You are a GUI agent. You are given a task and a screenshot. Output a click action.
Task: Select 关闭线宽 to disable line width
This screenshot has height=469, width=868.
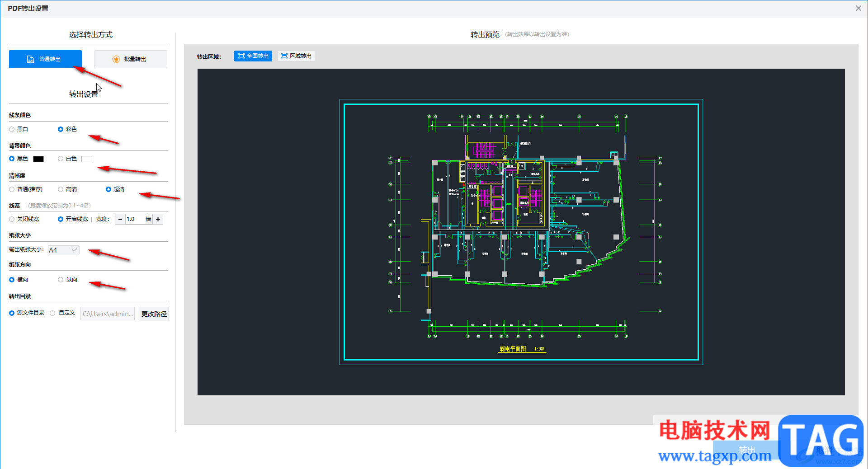click(x=12, y=219)
